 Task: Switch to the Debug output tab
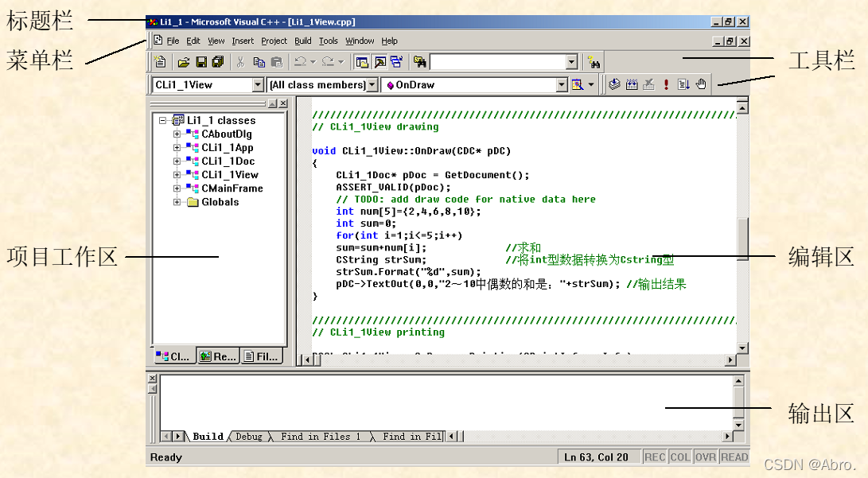[248, 437]
